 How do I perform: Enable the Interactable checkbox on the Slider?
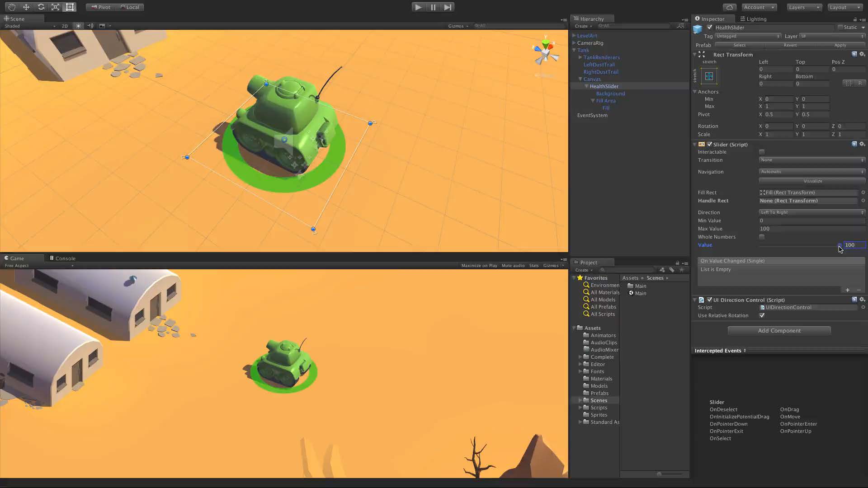762,152
